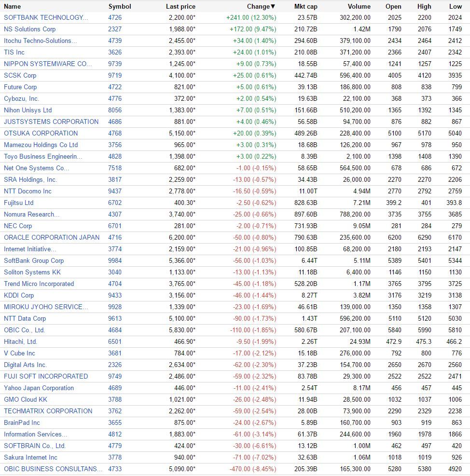Click symbol 4733 link

[x=115, y=469]
